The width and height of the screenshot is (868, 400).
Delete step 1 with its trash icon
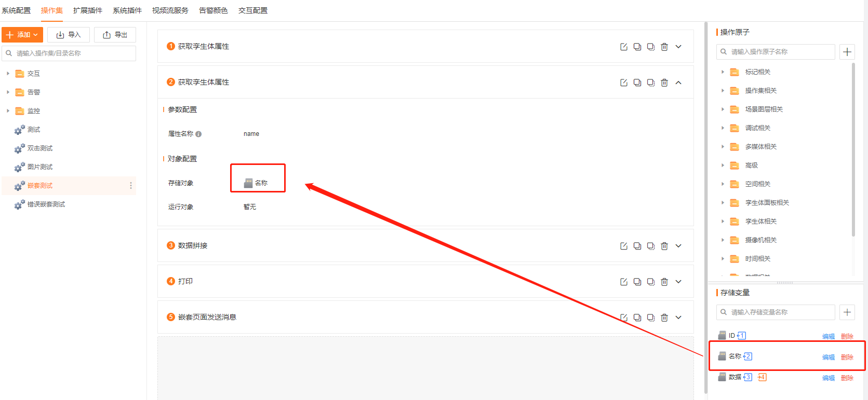(x=664, y=47)
